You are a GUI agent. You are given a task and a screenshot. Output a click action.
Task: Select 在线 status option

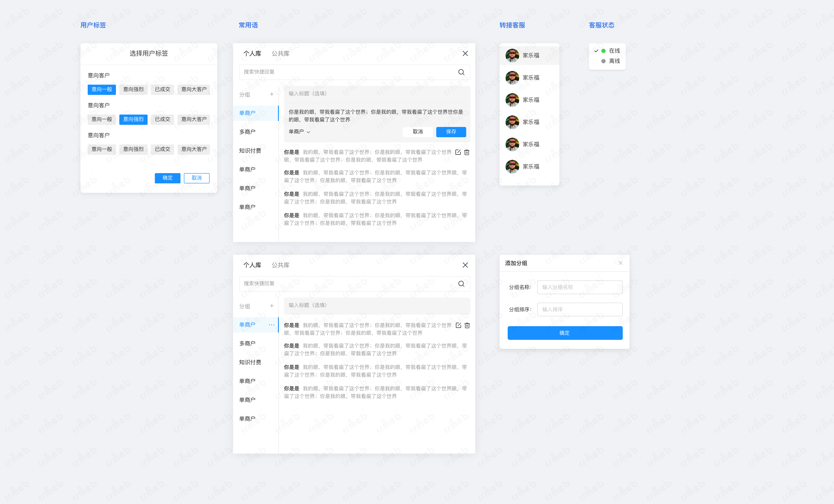[614, 51]
